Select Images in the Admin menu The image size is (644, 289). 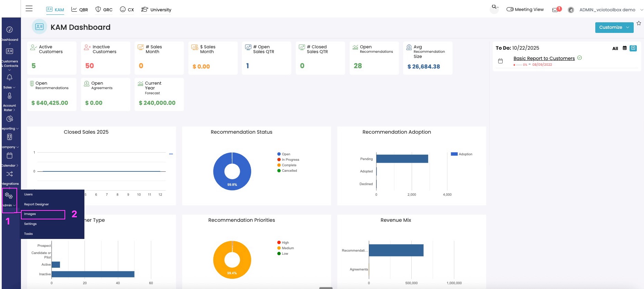30,214
